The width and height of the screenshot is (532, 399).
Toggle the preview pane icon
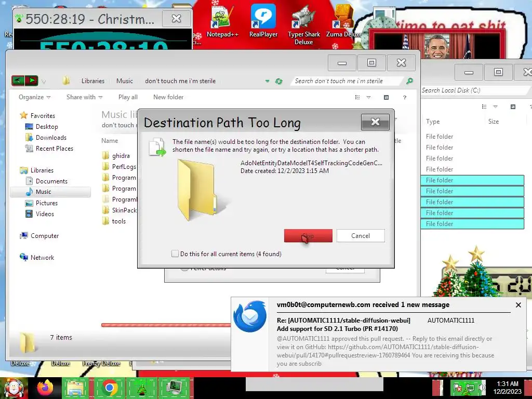tap(386, 97)
